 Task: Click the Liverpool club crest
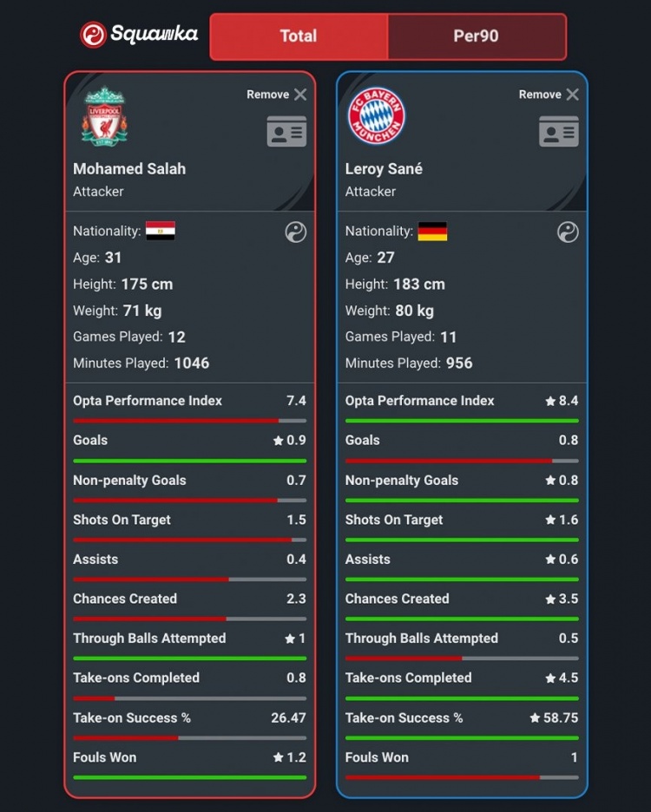pyautogui.click(x=104, y=116)
